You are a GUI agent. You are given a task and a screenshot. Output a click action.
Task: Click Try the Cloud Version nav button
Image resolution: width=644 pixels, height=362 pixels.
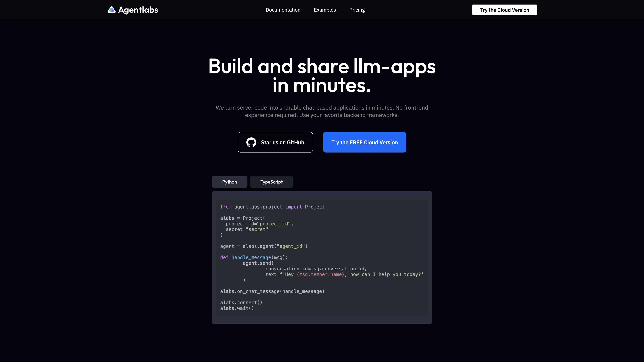click(505, 10)
